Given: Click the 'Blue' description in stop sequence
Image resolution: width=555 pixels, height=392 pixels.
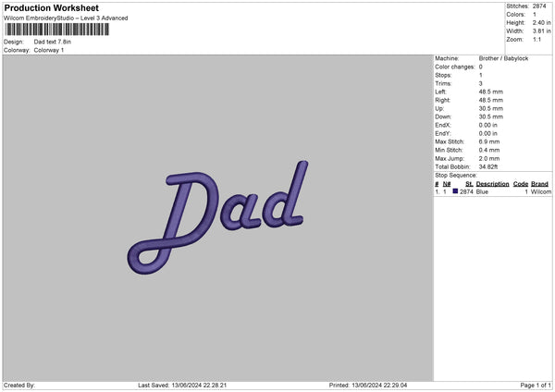Looking at the screenshot, I should (482, 191).
